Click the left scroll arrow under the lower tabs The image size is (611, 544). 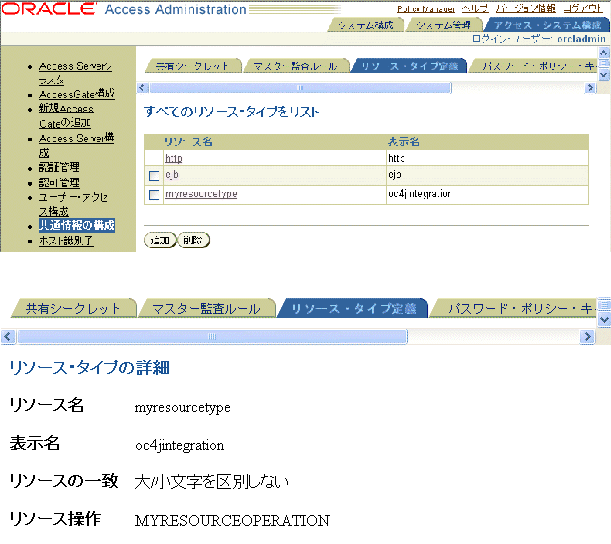[x=8, y=336]
